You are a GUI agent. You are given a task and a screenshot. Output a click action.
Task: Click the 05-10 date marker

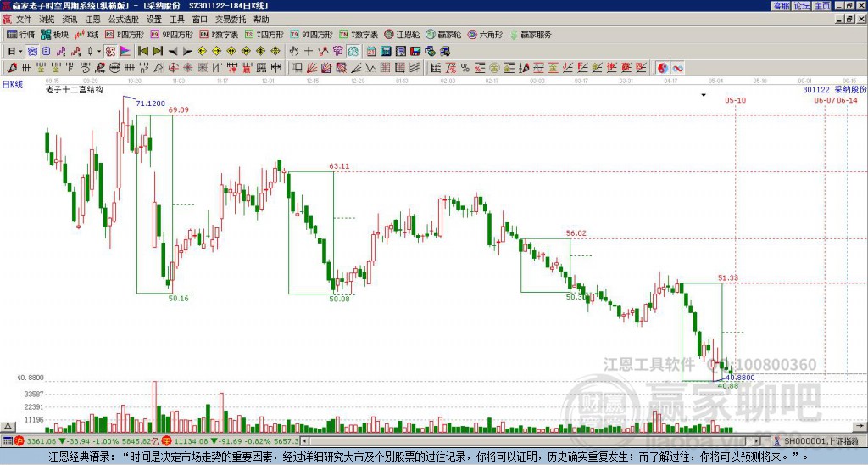tap(735, 100)
